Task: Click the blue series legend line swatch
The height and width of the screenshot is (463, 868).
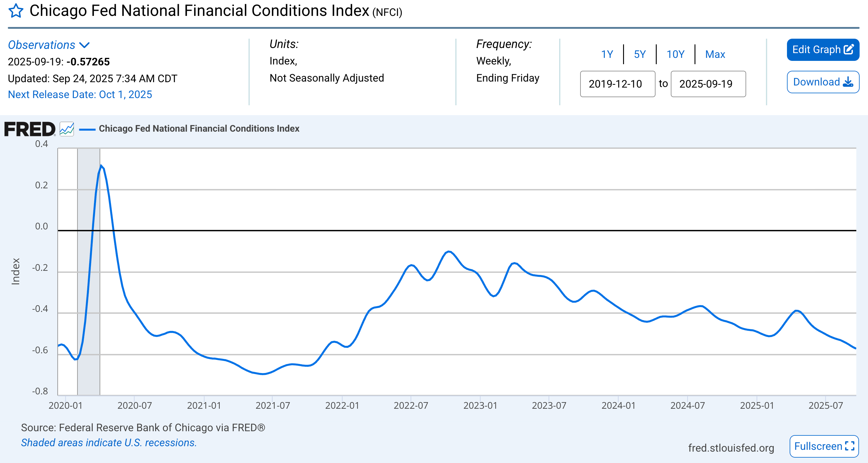Action: point(87,129)
